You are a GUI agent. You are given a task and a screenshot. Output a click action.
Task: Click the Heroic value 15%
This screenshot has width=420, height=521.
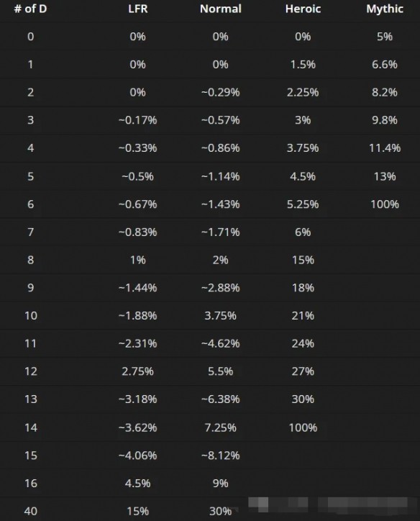click(x=303, y=260)
